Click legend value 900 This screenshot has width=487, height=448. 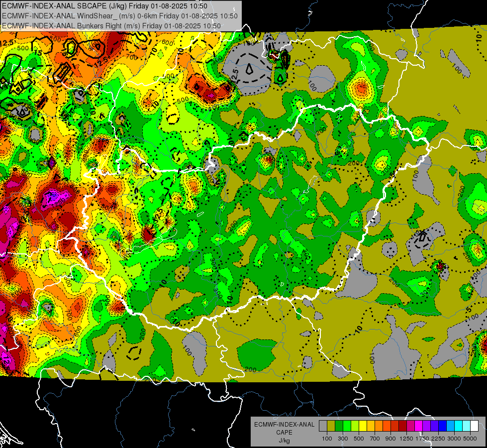pos(390,439)
